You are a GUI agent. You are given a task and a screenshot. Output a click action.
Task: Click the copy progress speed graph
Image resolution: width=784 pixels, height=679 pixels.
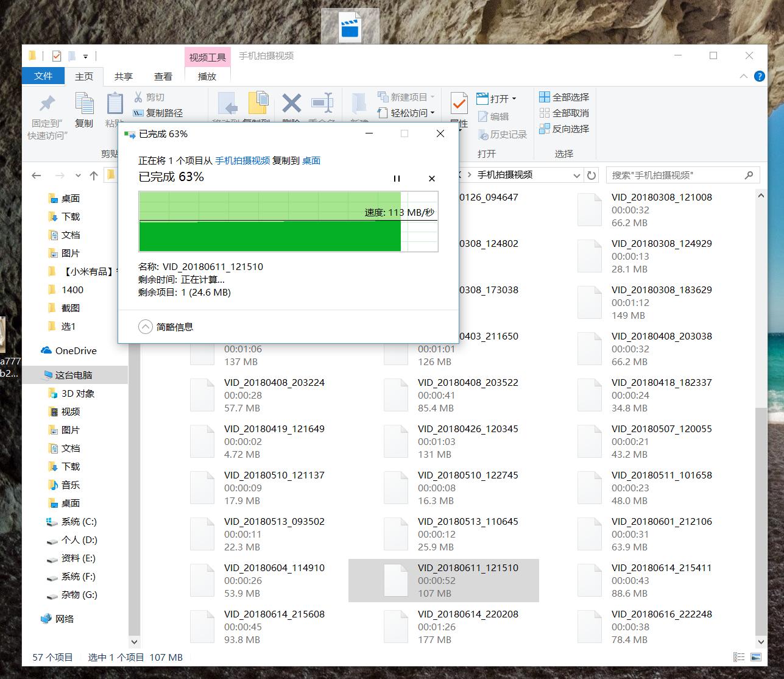tap(288, 221)
